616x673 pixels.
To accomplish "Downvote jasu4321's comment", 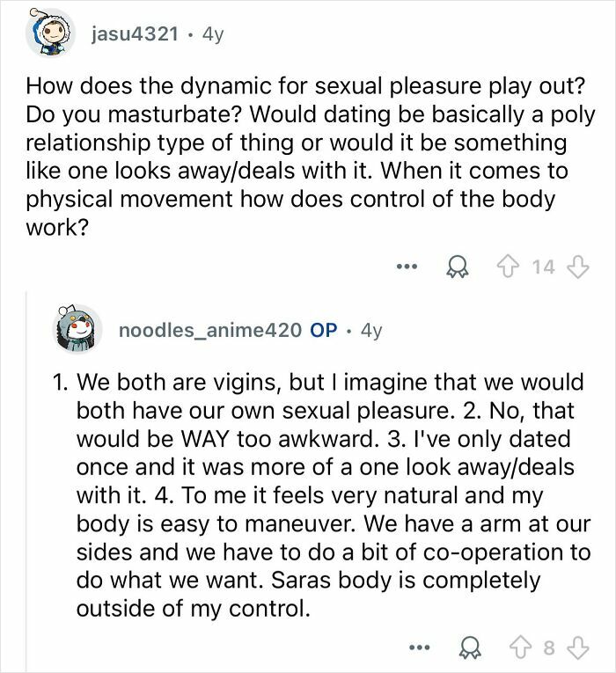I will coord(578,267).
